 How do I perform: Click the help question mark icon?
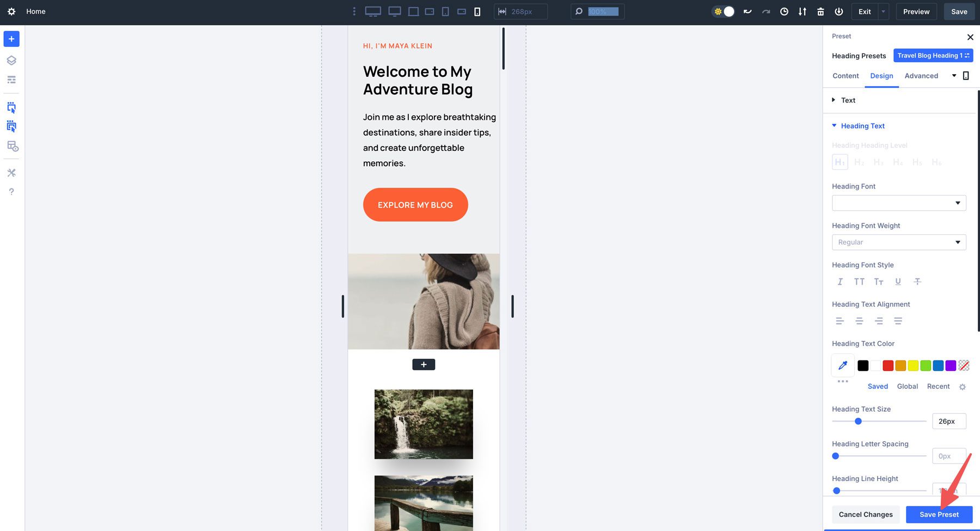coord(11,191)
